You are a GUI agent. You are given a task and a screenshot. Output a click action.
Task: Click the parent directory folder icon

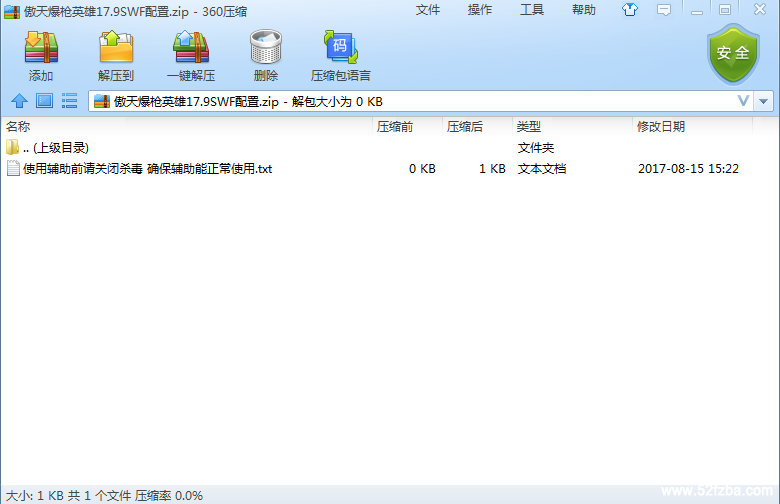coord(12,147)
